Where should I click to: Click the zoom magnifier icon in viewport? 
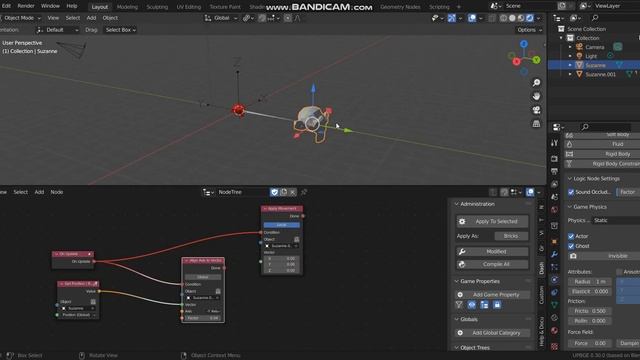(536, 83)
